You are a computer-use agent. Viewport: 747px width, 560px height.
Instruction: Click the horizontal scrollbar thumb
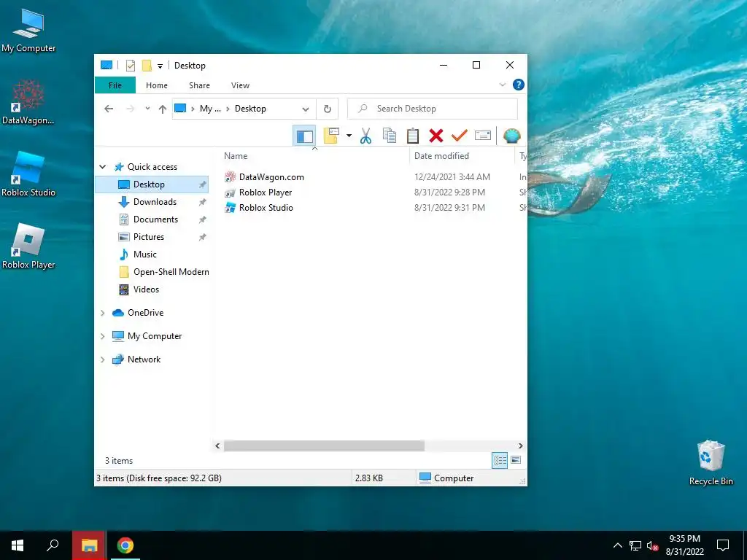coord(324,446)
